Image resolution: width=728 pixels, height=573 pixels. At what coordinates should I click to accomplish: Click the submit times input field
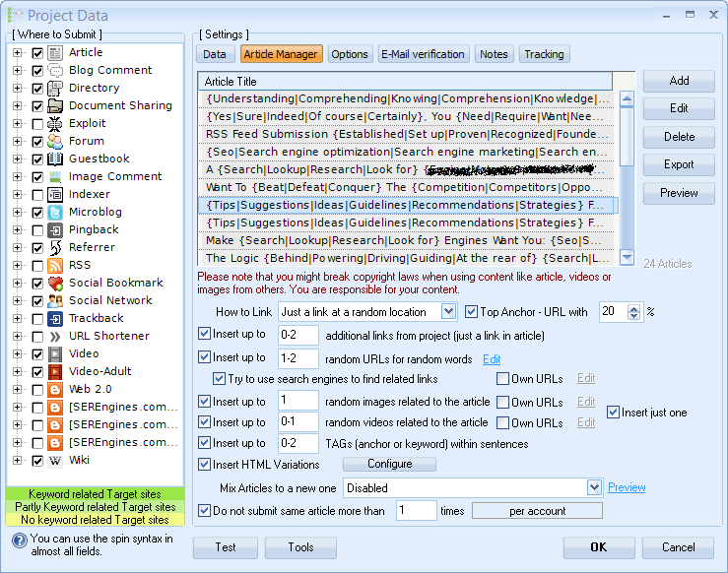[416, 511]
